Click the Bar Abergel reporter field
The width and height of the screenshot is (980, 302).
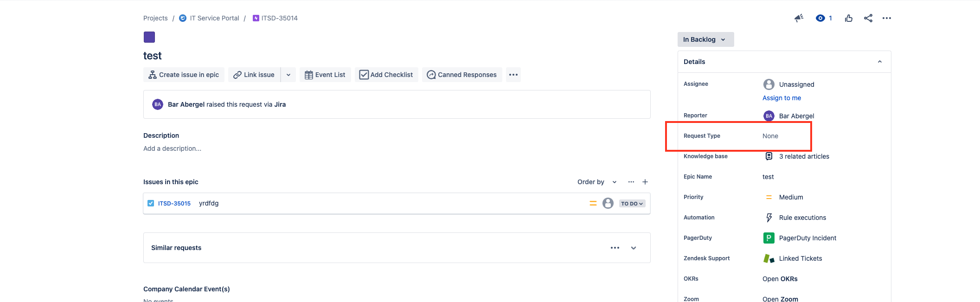[x=788, y=116]
